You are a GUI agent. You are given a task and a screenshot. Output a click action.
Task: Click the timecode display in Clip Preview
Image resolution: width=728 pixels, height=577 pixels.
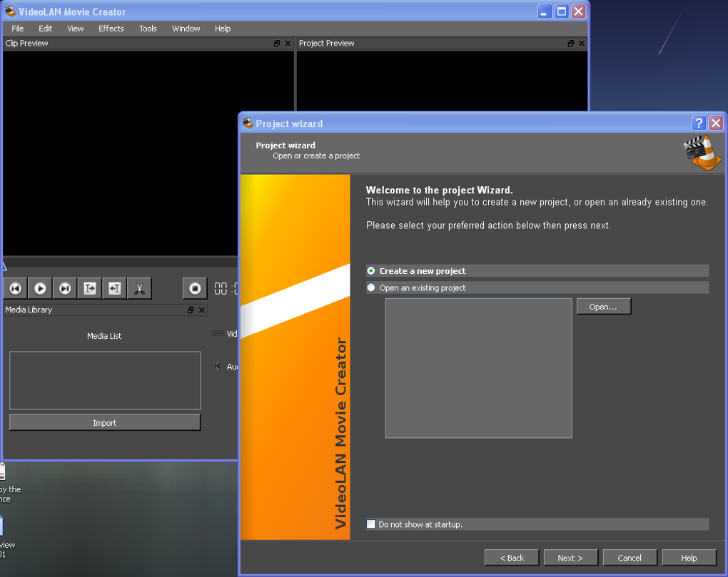pyautogui.click(x=226, y=288)
